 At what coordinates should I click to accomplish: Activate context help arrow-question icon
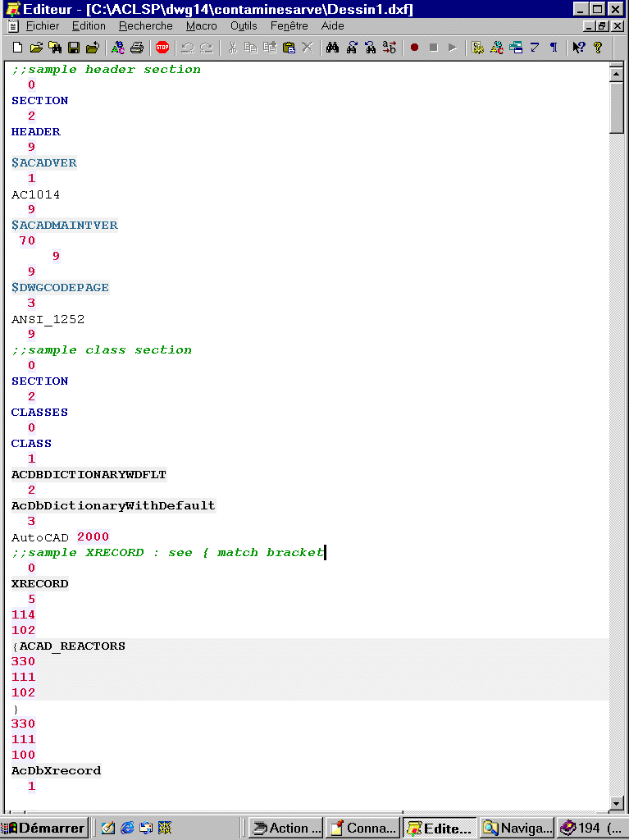pos(579,48)
